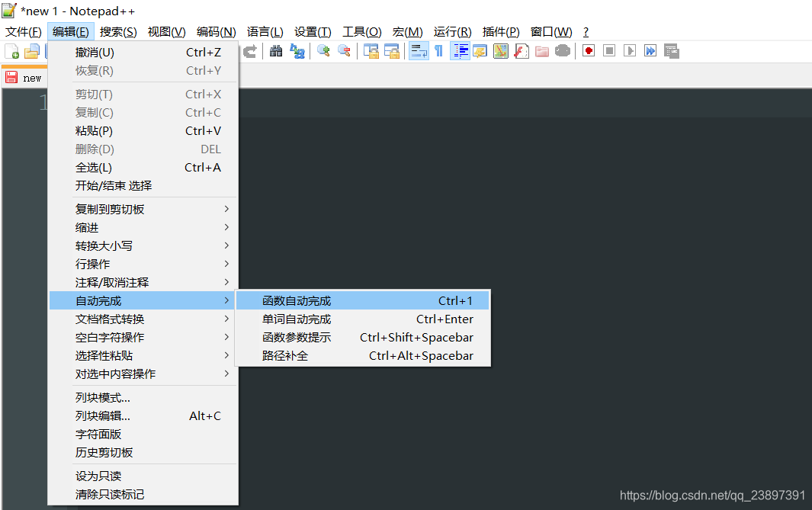
Task: Open the 宏(M) menu
Action: pyautogui.click(x=408, y=32)
